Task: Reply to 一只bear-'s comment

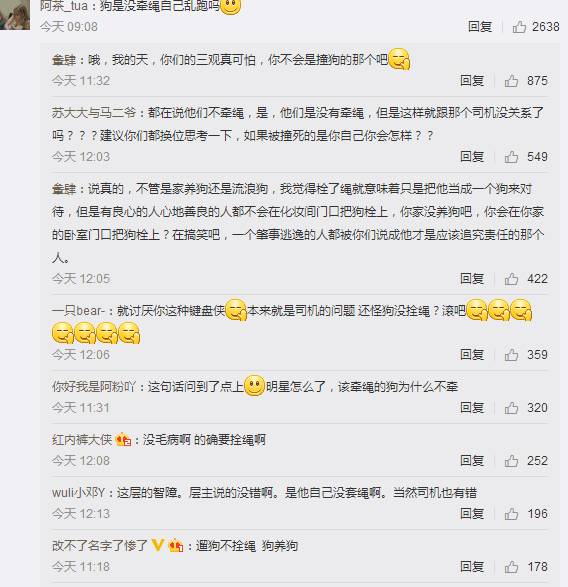Action: pos(472,355)
